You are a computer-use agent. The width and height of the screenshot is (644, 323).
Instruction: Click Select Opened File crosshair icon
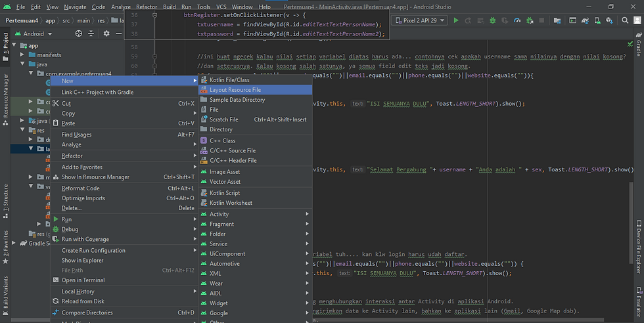point(79,33)
